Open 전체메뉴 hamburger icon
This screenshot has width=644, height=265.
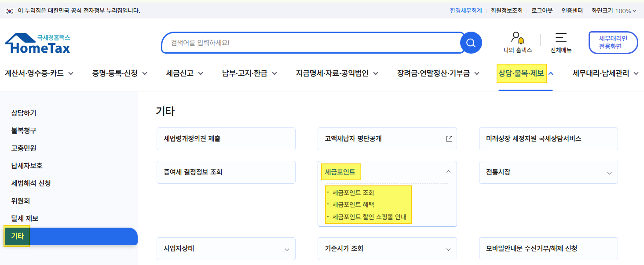(561, 38)
